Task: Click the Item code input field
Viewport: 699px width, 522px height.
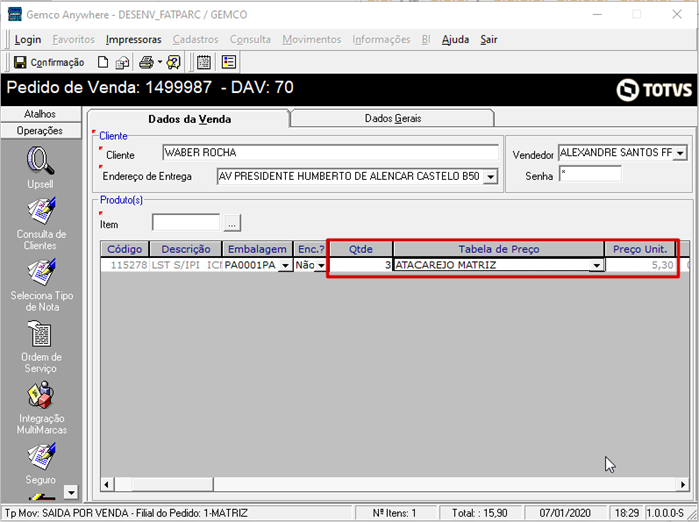Action: 185,222
